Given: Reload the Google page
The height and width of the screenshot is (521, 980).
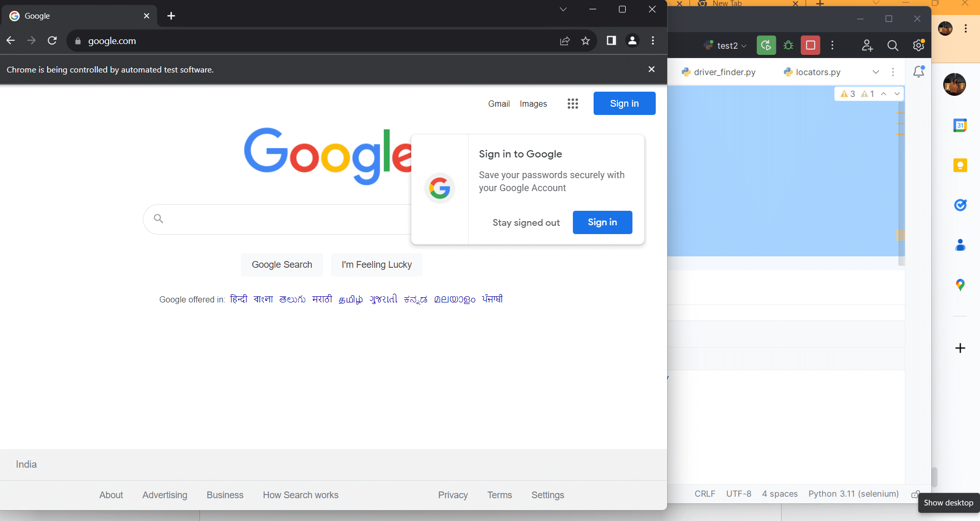Looking at the screenshot, I should tap(52, 40).
